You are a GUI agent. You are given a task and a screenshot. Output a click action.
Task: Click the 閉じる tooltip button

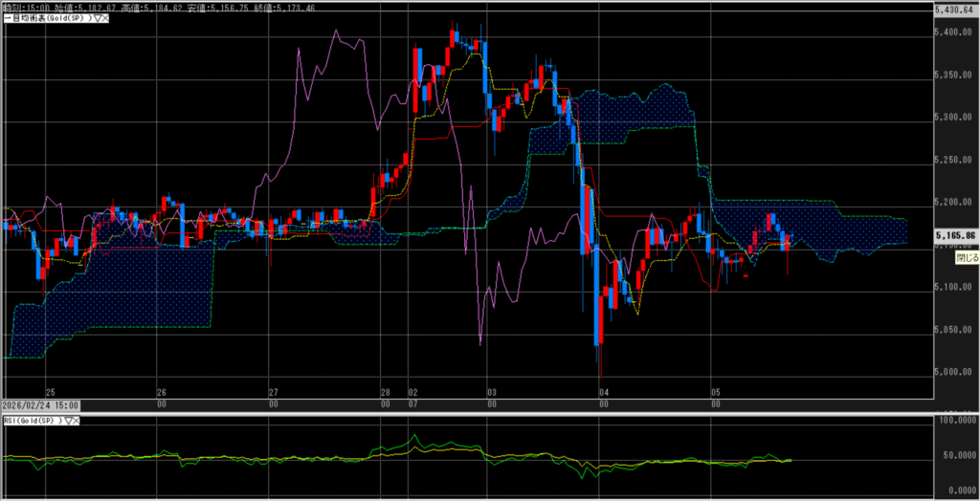pyautogui.click(x=967, y=258)
